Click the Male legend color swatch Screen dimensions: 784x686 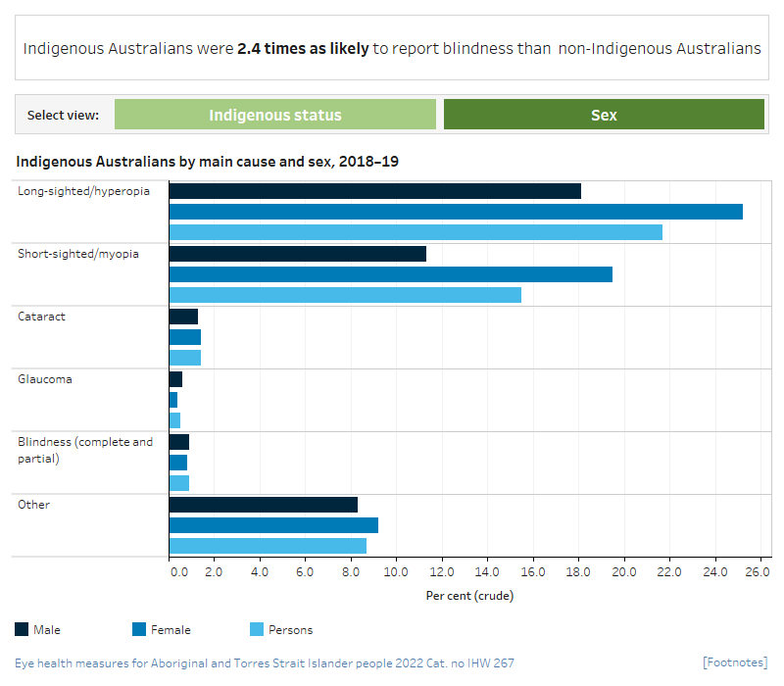coord(22,629)
